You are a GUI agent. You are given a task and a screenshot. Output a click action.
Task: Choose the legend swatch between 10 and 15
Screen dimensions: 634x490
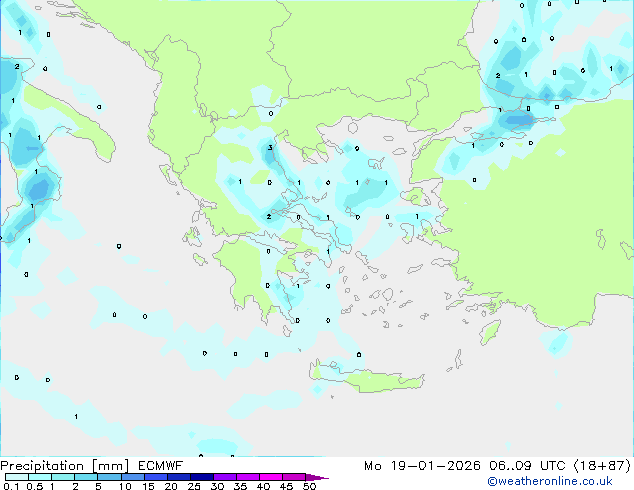coord(132,477)
